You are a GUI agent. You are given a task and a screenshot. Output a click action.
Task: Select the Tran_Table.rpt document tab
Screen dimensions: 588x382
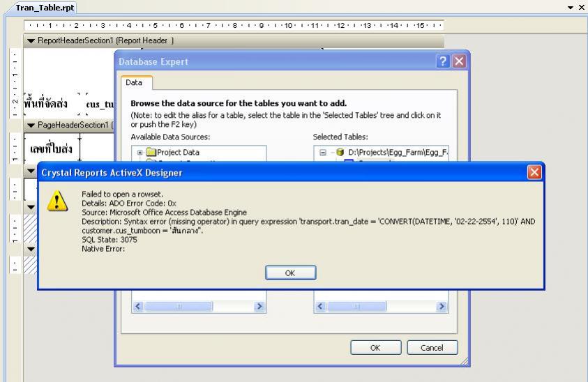[x=45, y=8]
